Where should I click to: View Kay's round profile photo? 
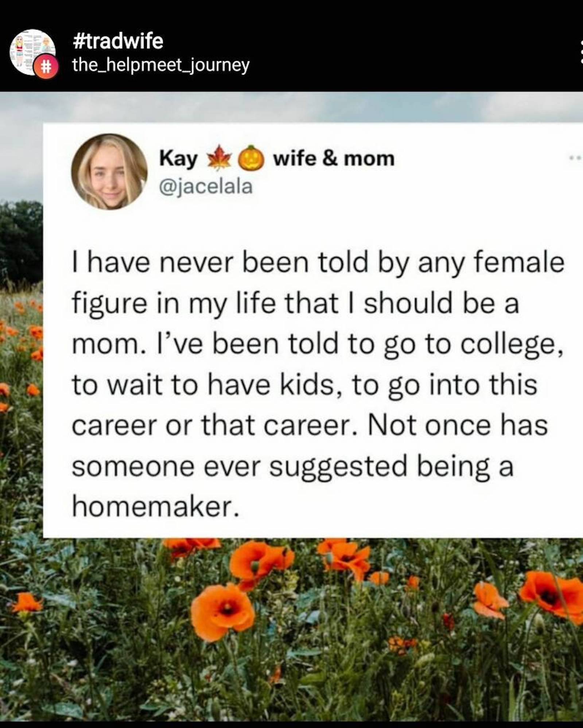coord(109,171)
